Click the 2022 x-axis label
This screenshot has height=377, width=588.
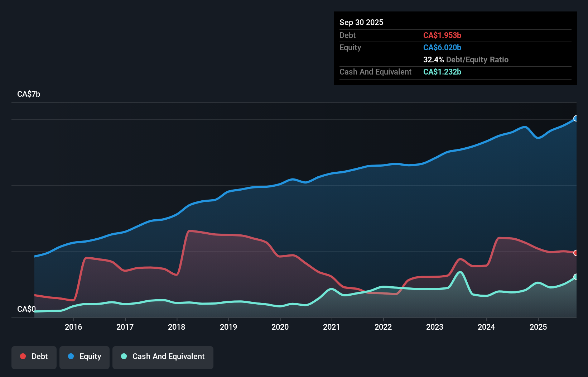pyautogui.click(x=383, y=327)
